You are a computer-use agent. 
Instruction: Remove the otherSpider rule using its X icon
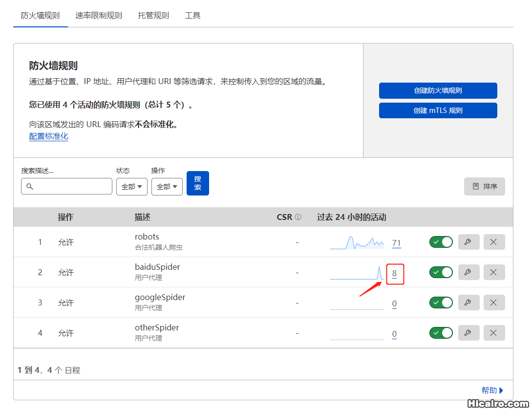(494, 332)
